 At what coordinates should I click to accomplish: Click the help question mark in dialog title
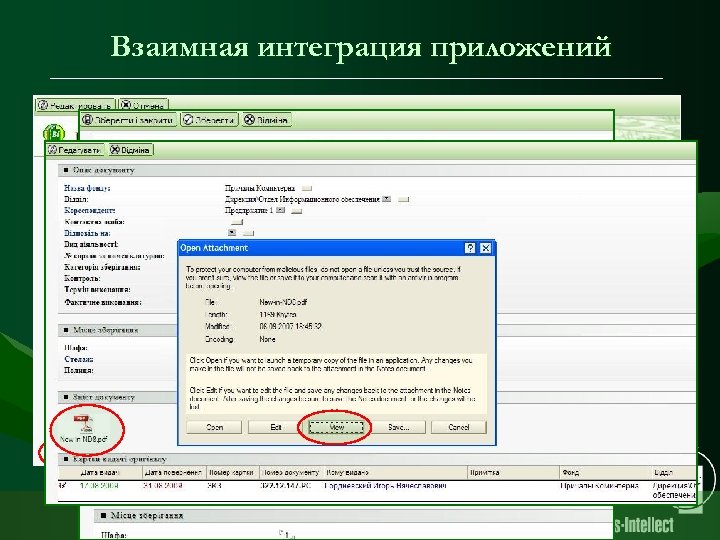470,248
